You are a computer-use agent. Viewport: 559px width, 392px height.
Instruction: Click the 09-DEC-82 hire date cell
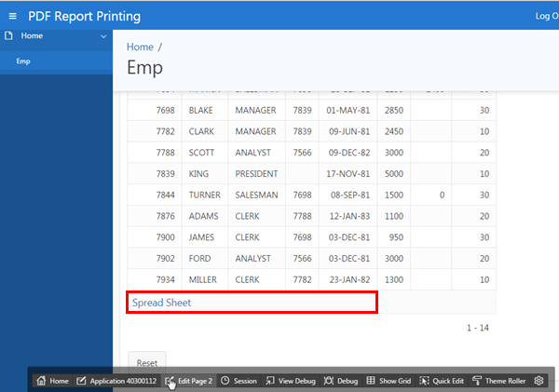[348, 153]
